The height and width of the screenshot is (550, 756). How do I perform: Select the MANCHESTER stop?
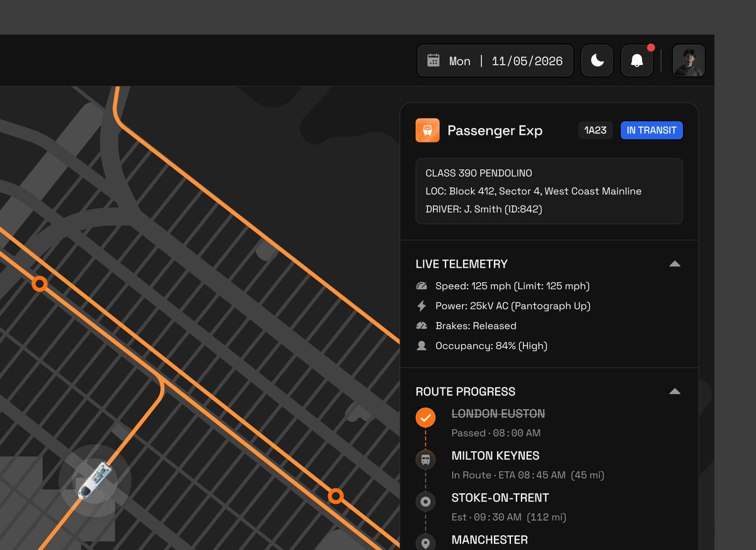(x=490, y=540)
